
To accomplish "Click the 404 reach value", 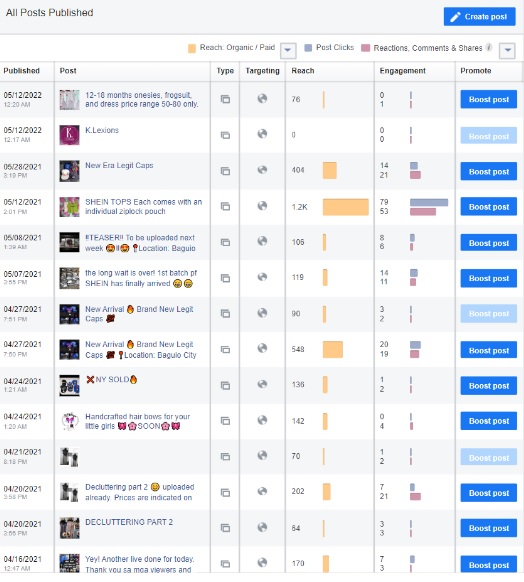I will tap(298, 170).
